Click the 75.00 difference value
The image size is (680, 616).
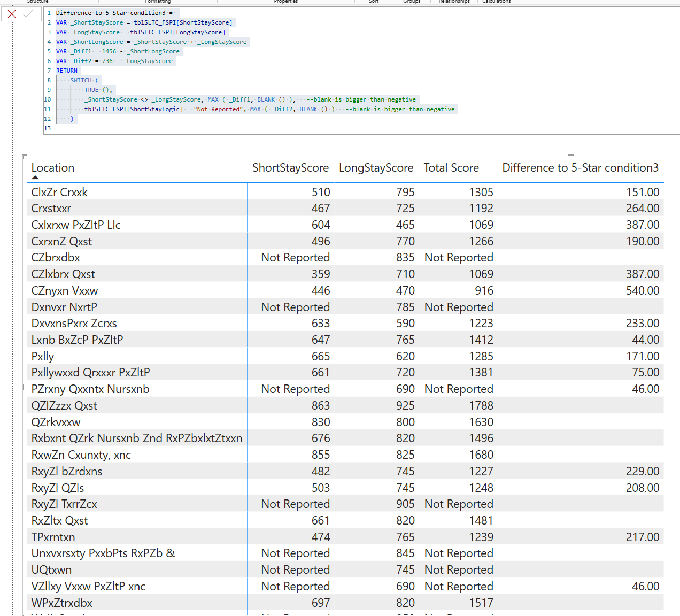coord(646,373)
